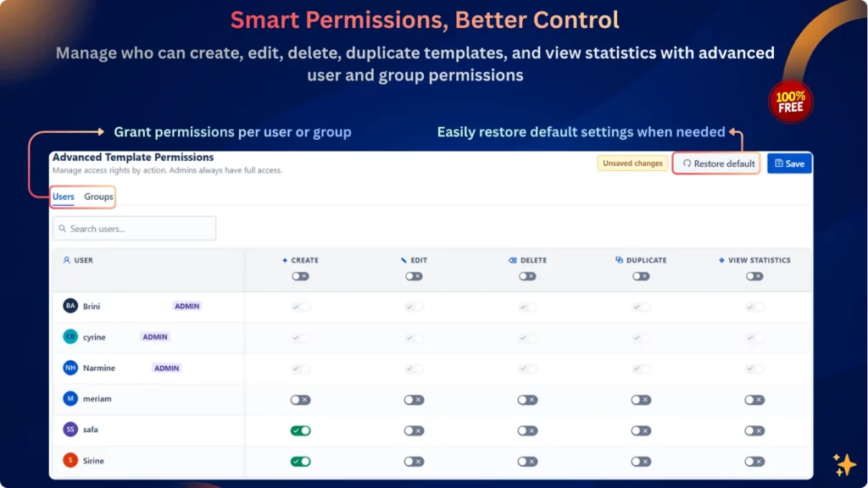Click the Delete icon in column header
The width and height of the screenshot is (868, 488).
513,260
